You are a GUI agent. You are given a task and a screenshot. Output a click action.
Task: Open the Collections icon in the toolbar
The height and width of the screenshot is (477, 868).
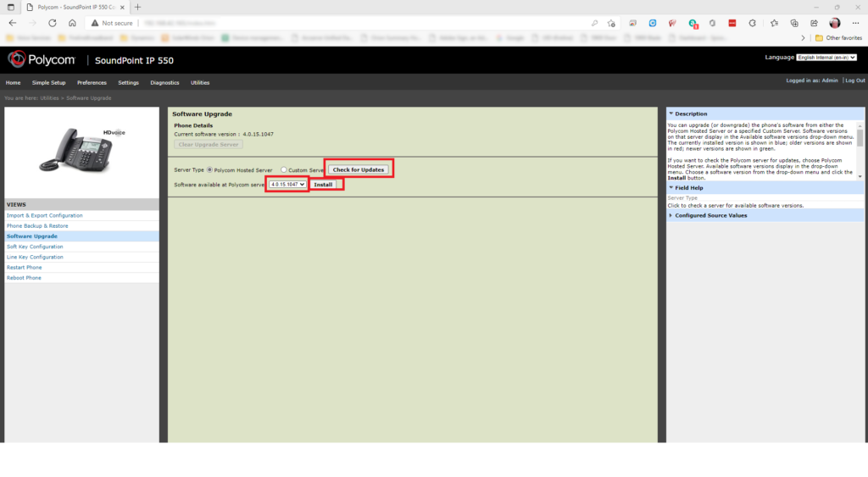coord(794,23)
